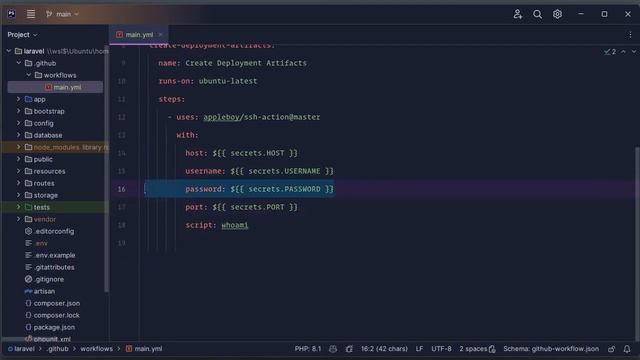Expand the resources folder
This screenshot has width=640, height=360.
click(18, 171)
